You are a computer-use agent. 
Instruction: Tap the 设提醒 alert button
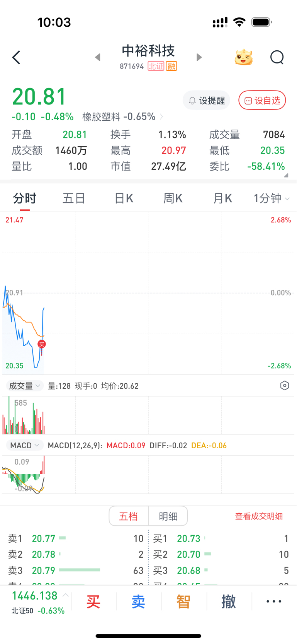click(x=207, y=101)
